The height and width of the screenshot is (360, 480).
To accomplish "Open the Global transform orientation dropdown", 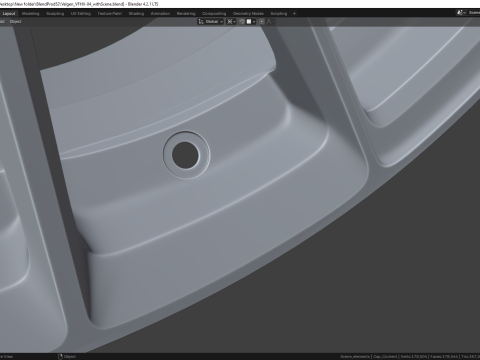I will tap(211, 22).
